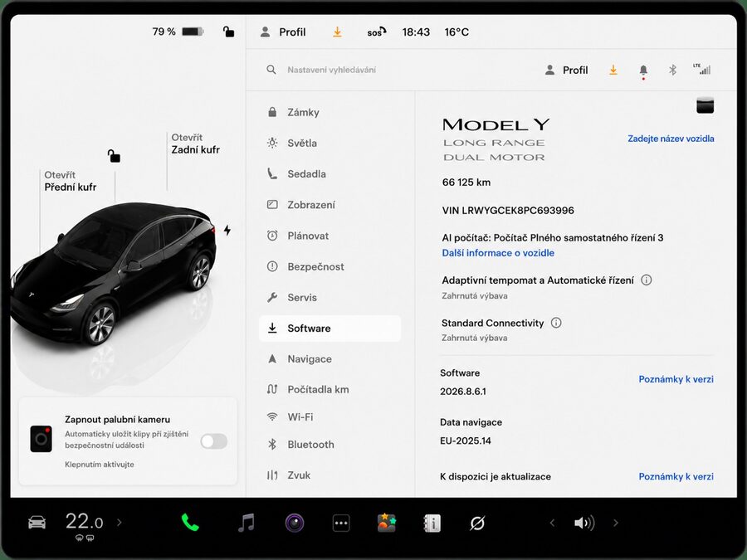Show info for Standard Connectivity
This screenshot has height=560, width=747.
pyautogui.click(x=556, y=323)
